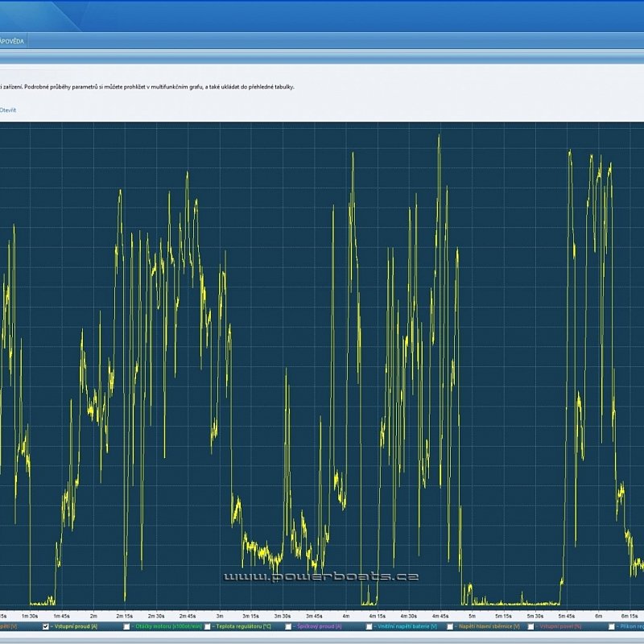Screen dimensions: 644x644
Task: Toggle the Vnitřní napětí baterie checkbox
Action: click(x=369, y=626)
